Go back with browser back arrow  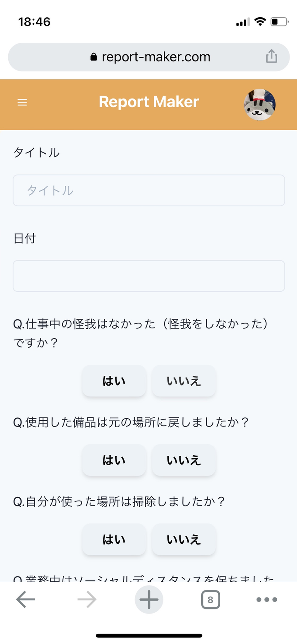coord(26,600)
